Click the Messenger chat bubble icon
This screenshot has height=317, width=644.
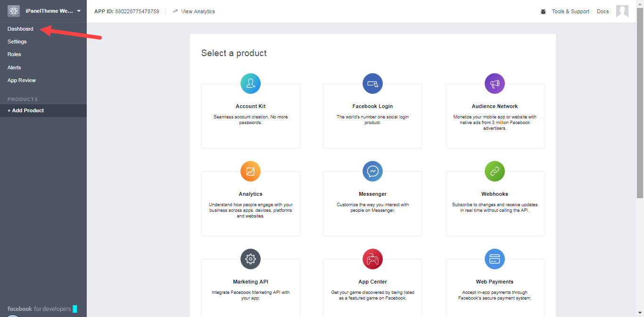[x=372, y=172]
